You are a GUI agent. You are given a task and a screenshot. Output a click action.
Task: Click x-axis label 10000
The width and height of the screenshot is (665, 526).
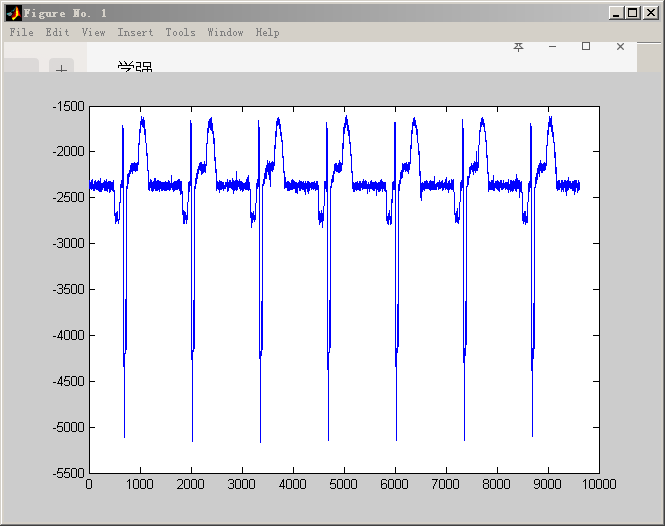(x=599, y=484)
